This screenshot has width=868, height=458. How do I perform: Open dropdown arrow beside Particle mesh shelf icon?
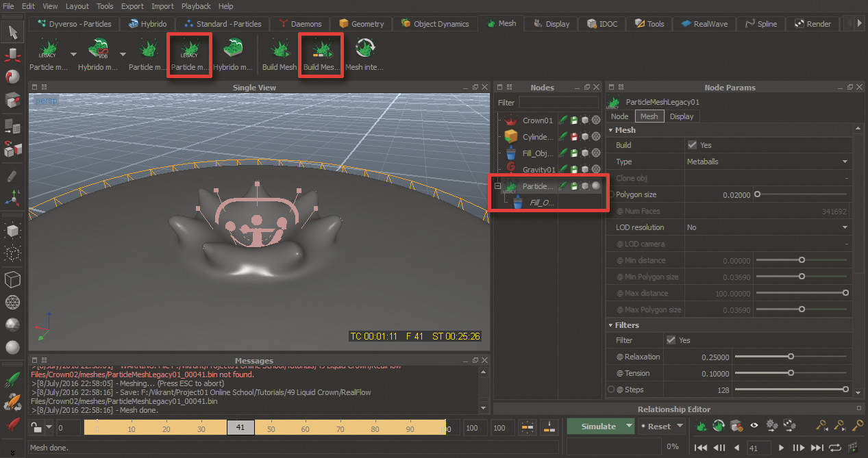(x=73, y=53)
